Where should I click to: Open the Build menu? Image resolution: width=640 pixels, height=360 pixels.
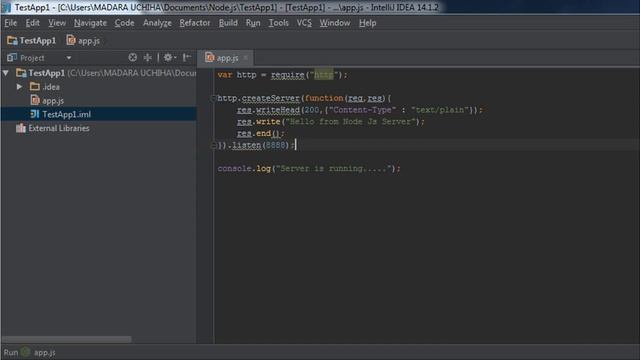click(228, 23)
